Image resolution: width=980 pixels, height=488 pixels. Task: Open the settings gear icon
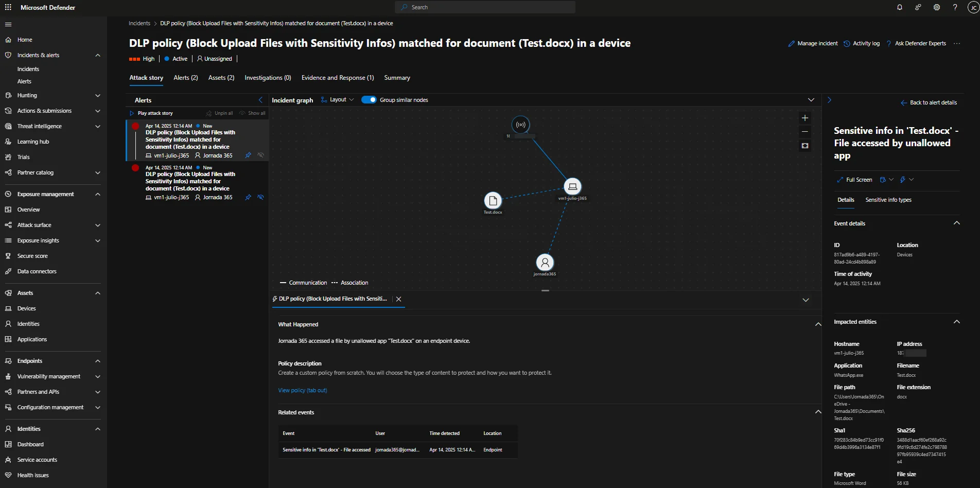point(937,7)
